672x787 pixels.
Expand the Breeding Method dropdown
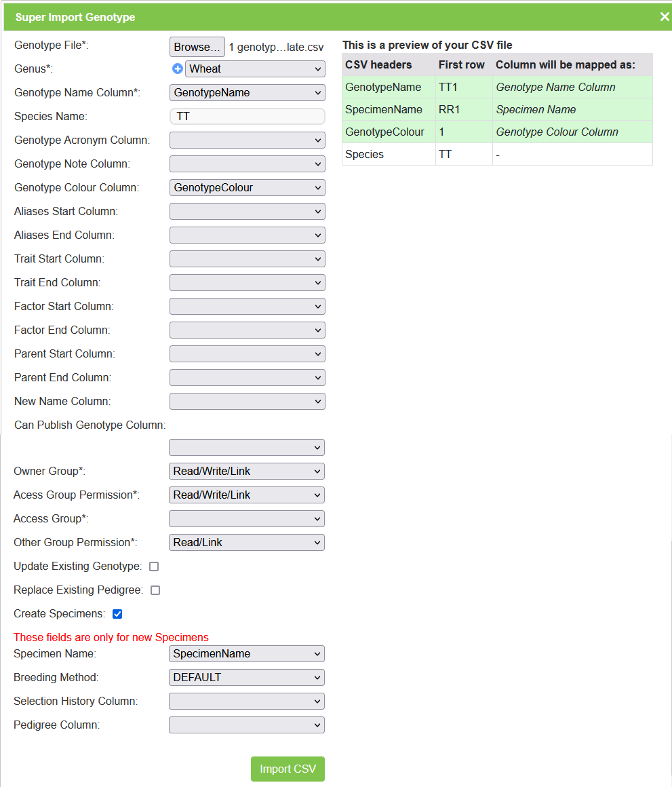point(246,678)
